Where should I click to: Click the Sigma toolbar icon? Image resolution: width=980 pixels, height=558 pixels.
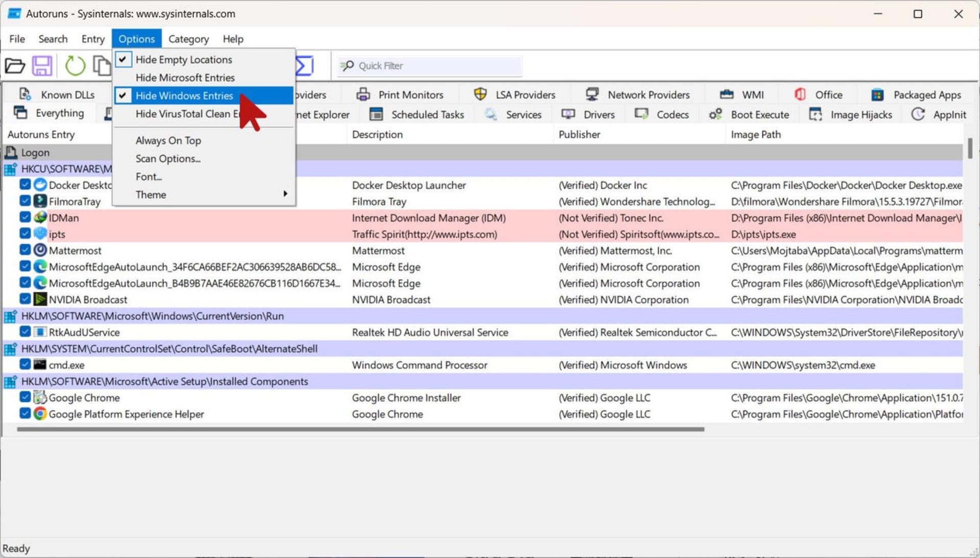point(305,66)
